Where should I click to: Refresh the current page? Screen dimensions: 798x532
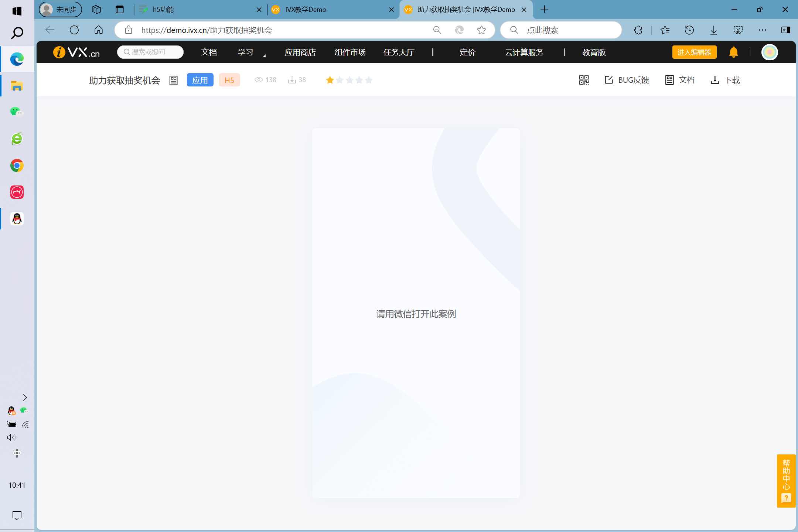pos(74,30)
